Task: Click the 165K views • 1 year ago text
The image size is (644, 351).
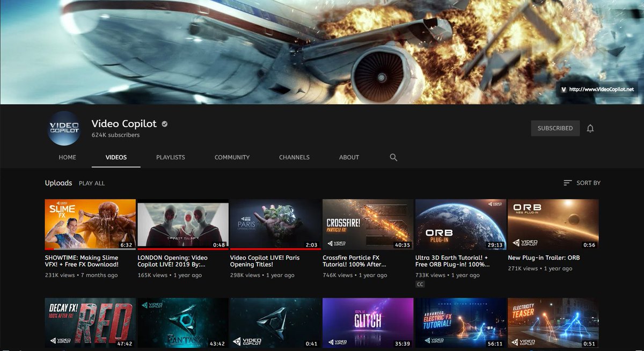Action: (170, 275)
